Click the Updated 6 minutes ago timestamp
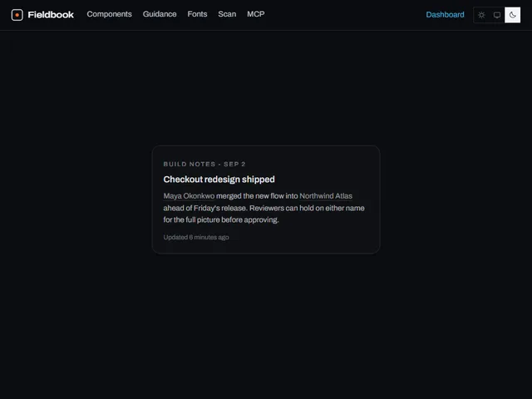This screenshot has height=399, width=532. (196, 237)
